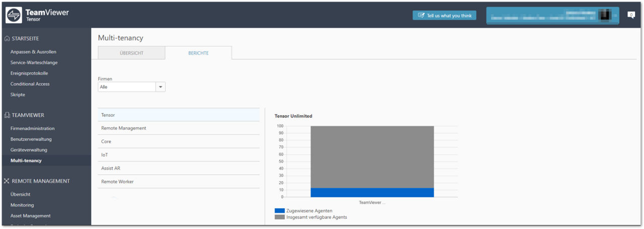Open the chat notification icon

pyautogui.click(x=631, y=15)
